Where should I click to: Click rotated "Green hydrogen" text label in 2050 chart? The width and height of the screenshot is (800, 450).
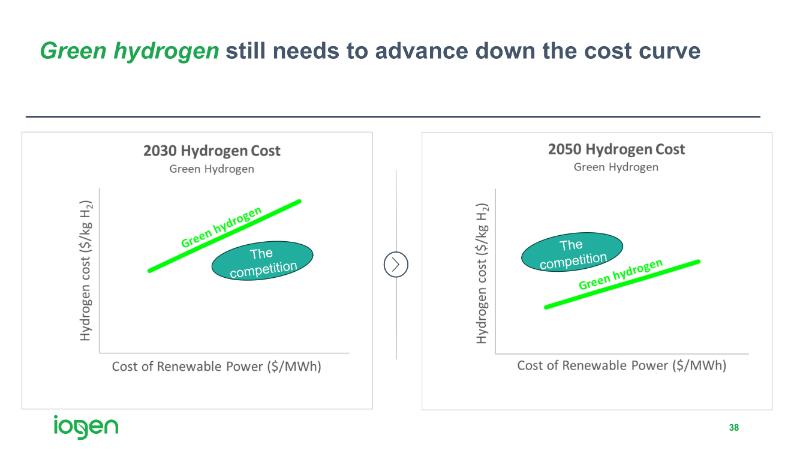(x=620, y=275)
